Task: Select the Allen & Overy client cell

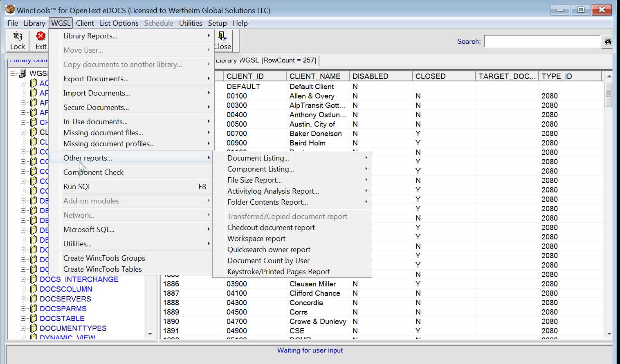Action: point(318,96)
